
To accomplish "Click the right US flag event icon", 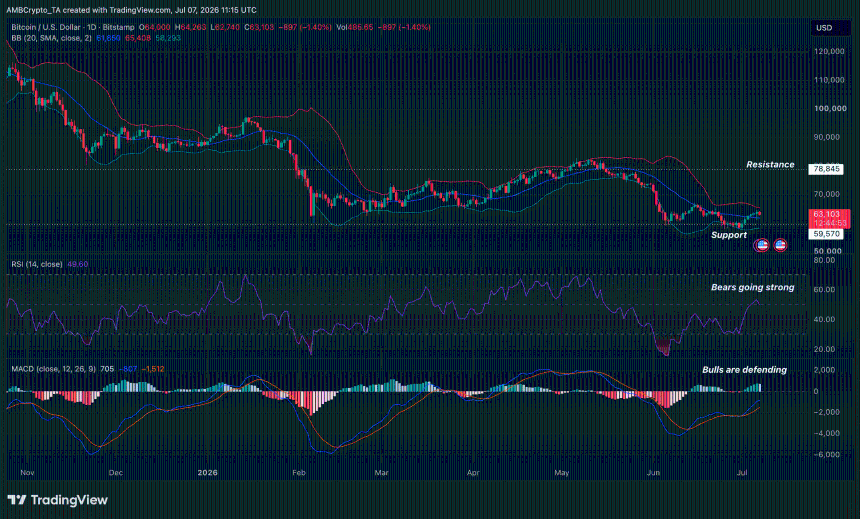I will [780, 245].
